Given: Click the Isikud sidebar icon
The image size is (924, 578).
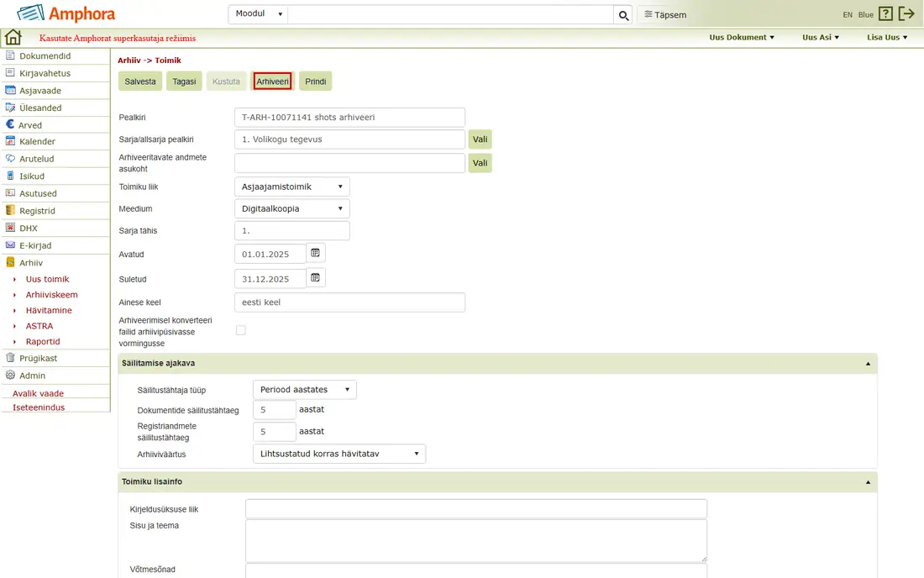Looking at the screenshot, I should pos(10,176).
